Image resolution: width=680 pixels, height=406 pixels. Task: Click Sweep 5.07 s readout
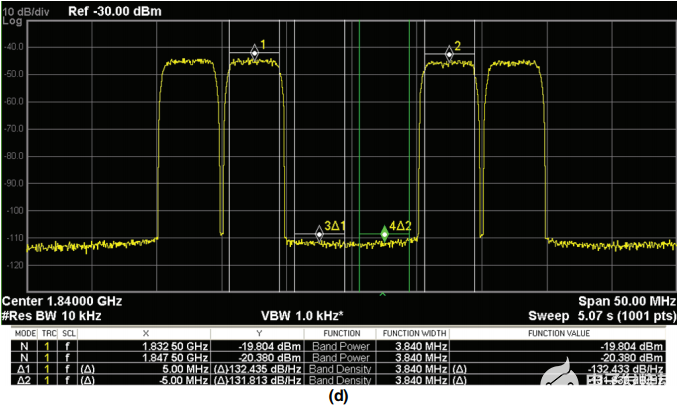[x=602, y=315]
